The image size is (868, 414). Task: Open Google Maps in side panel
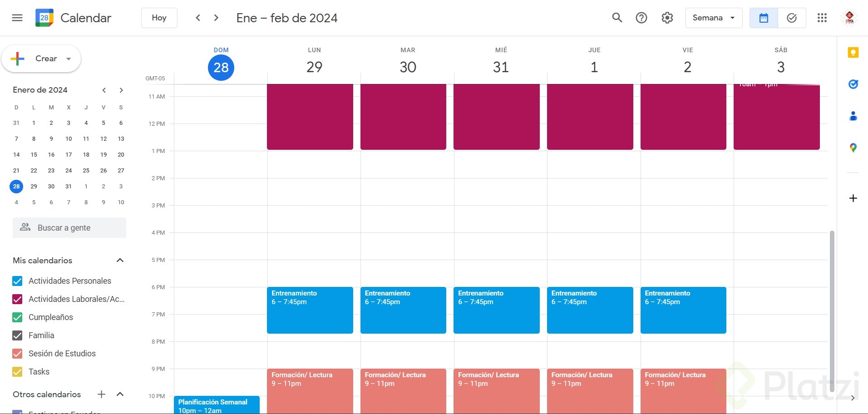(853, 148)
